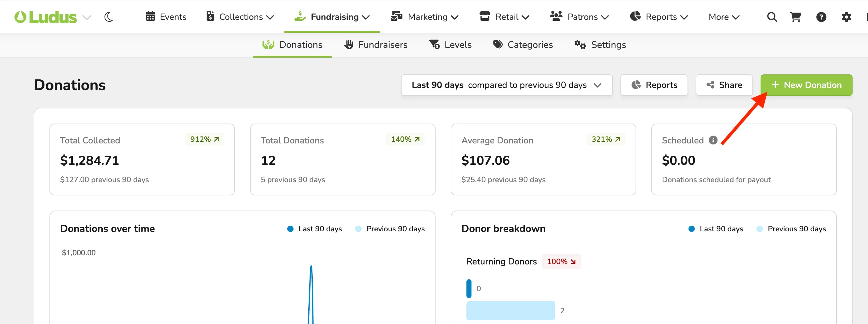Toggle Last 90 days legend in Donor breakdown
The width and height of the screenshot is (868, 324).
point(716,229)
